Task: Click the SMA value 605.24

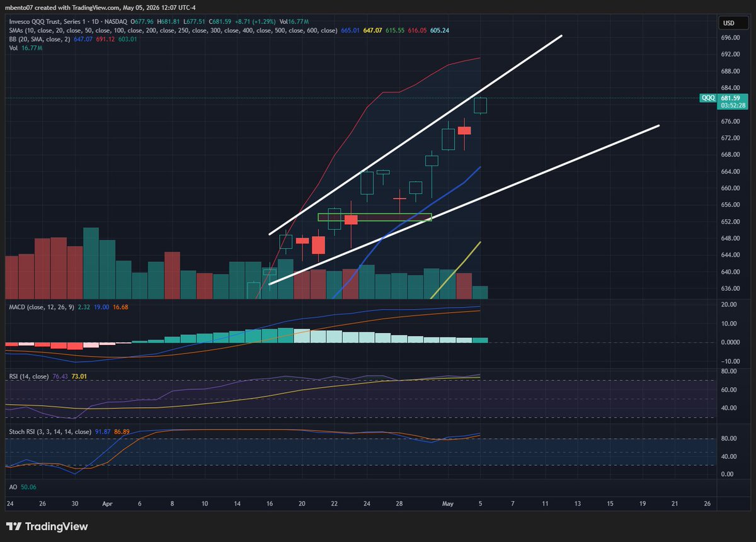Action: point(440,31)
